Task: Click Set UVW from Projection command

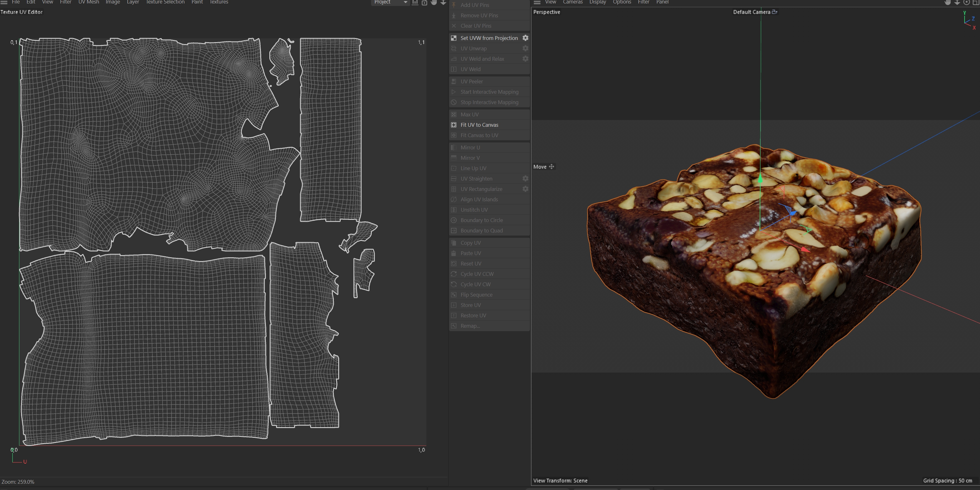Action: pos(489,38)
